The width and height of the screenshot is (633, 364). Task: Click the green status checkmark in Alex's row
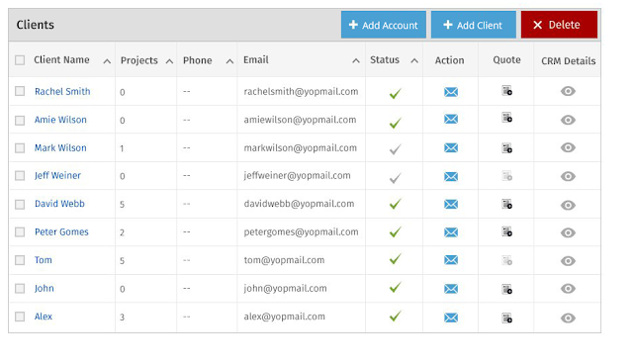pos(396,316)
